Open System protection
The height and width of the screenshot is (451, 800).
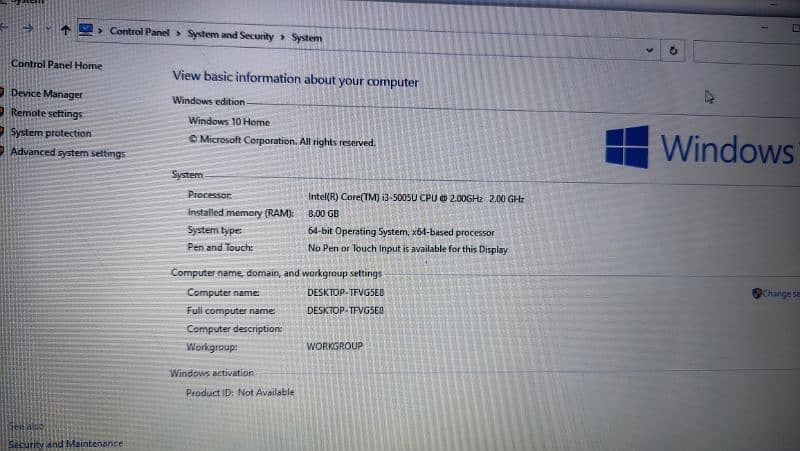(51, 133)
